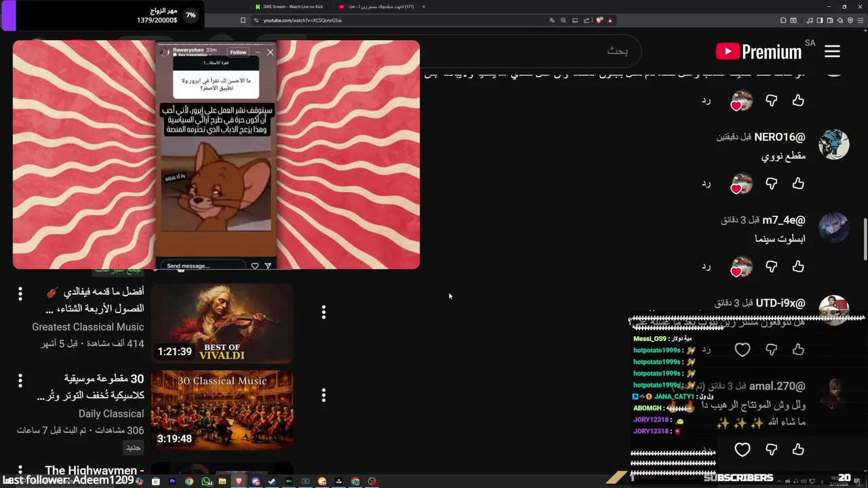Open Discord from taskbar
Viewport: 868px width, 488px height.
pyautogui.click(x=256, y=481)
